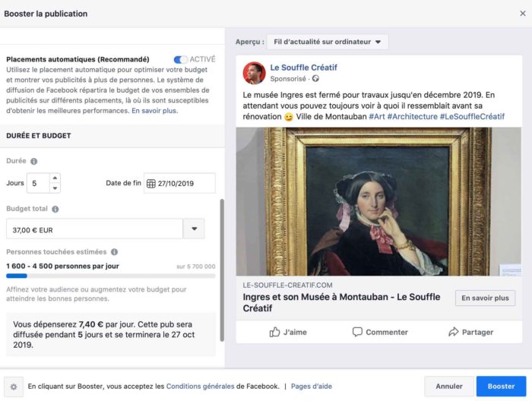
Task: Open the Le Souffle Créatif page name link
Action: [304, 68]
